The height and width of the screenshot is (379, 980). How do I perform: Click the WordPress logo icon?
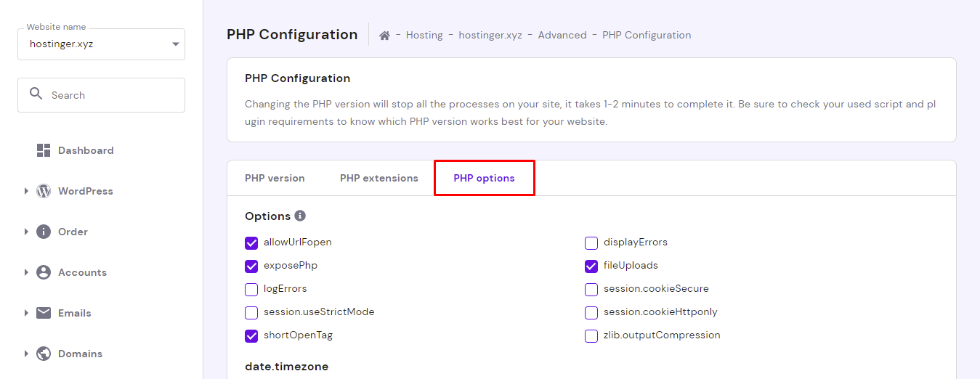(44, 191)
